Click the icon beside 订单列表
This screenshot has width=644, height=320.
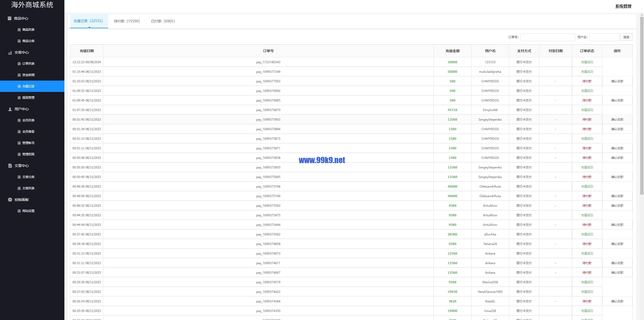[19, 64]
